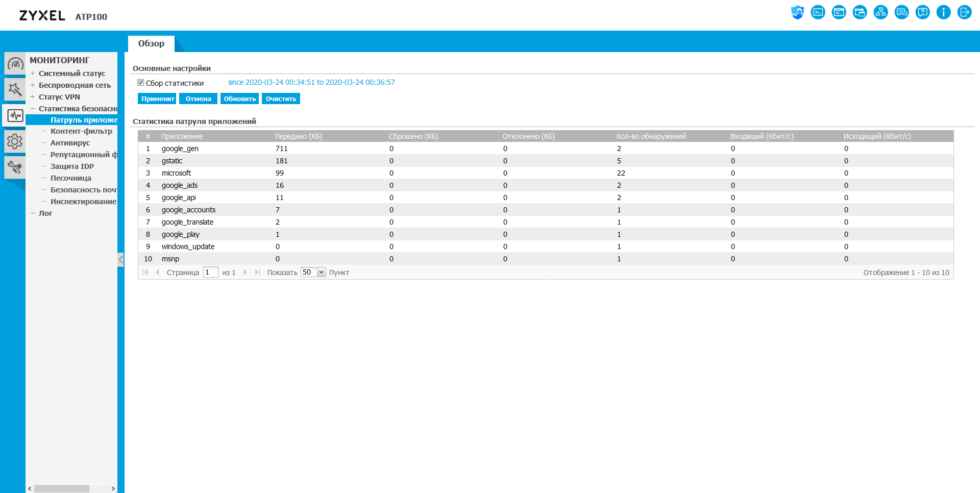Sort by Входящий (Кбит/с) column header
The image size is (980, 493).
[762, 136]
